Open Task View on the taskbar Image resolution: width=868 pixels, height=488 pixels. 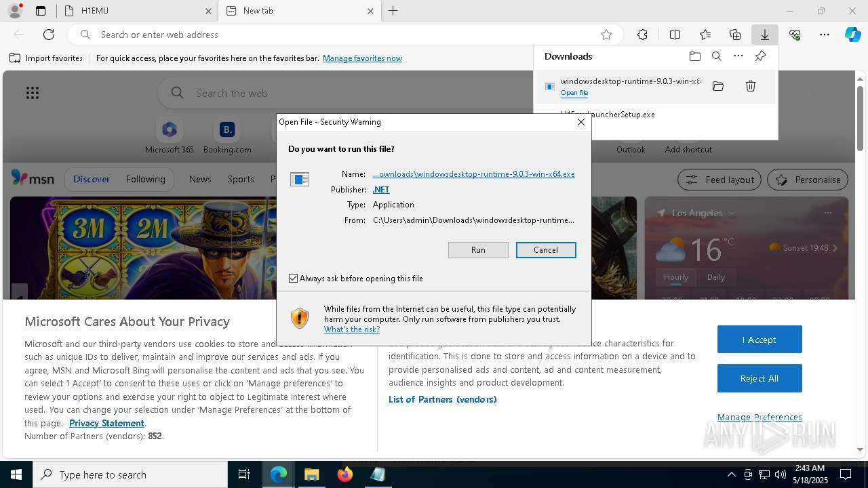coord(244,474)
